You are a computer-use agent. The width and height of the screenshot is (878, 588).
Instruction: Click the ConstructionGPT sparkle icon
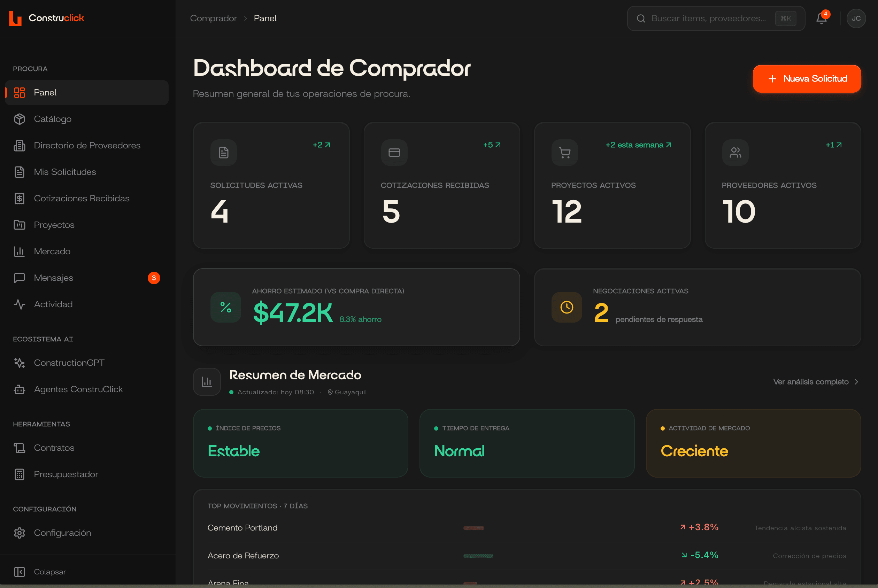tap(19, 363)
